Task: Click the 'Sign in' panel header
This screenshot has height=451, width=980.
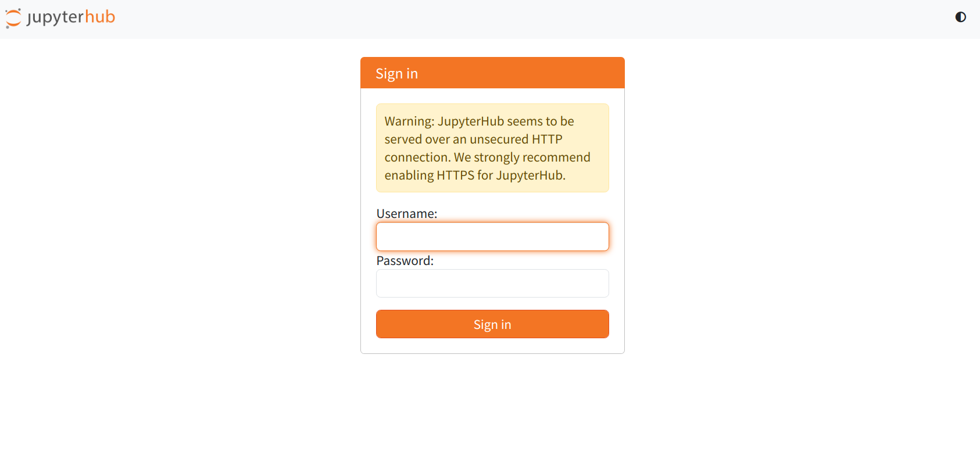Action: click(x=492, y=73)
